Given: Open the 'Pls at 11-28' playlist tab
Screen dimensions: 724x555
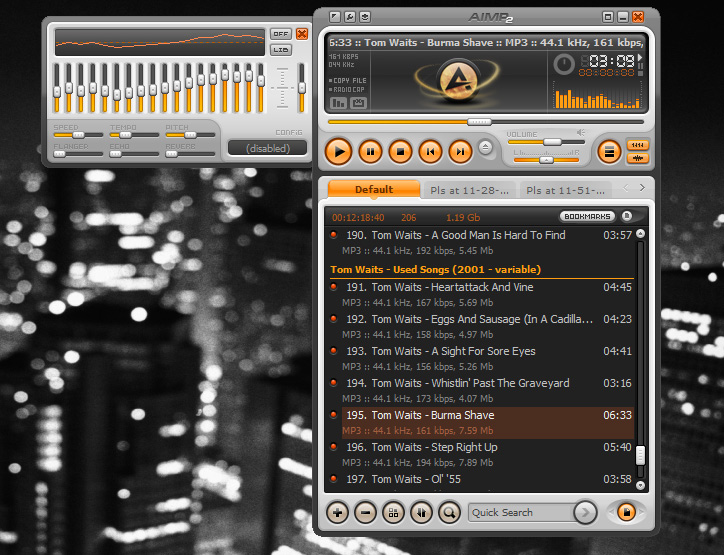Looking at the screenshot, I should [x=469, y=189].
